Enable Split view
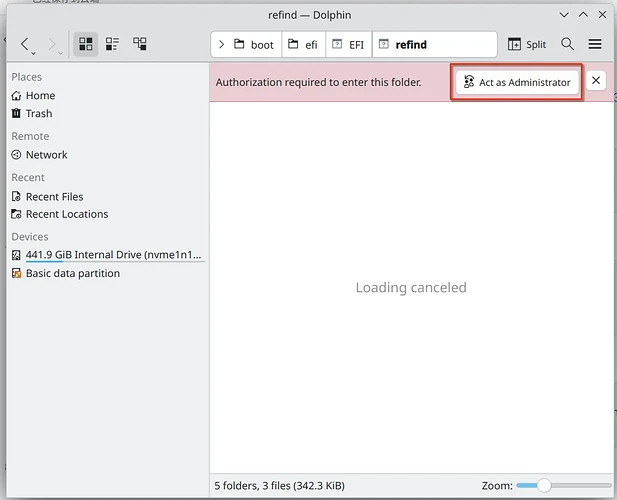This screenshot has width=617, height=500. click(x=527, y=44)
